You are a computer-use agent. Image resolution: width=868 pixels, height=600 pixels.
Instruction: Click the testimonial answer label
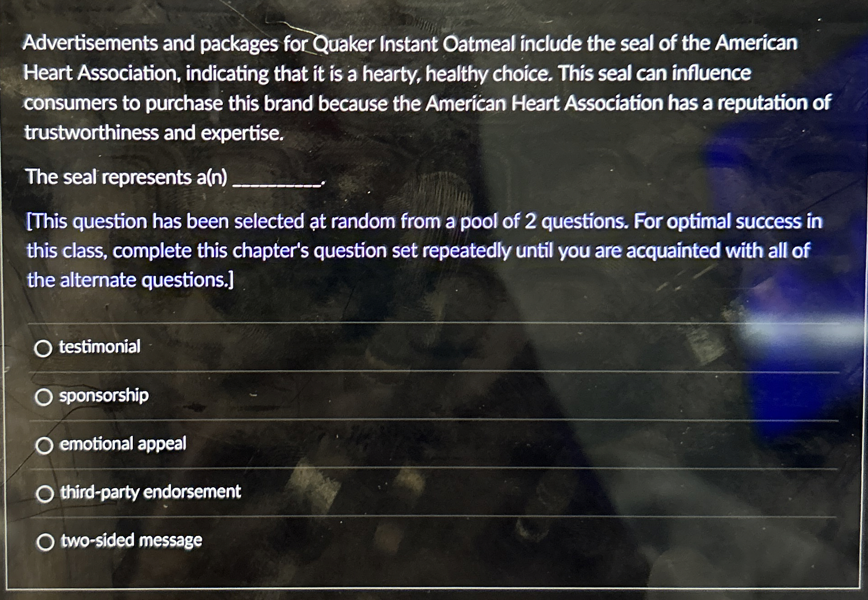(x=99, y=347)
